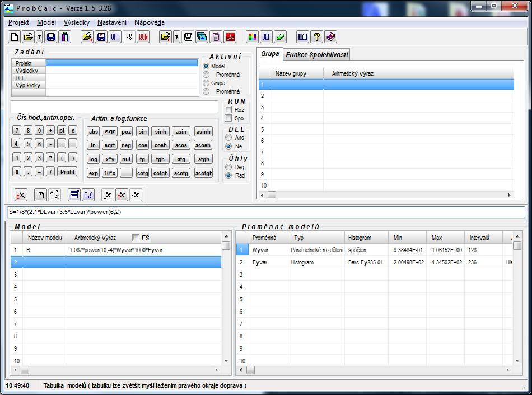Open dropdown arrow next to open folder icon
Screen dimensions: 532x395
click(40, 36)
